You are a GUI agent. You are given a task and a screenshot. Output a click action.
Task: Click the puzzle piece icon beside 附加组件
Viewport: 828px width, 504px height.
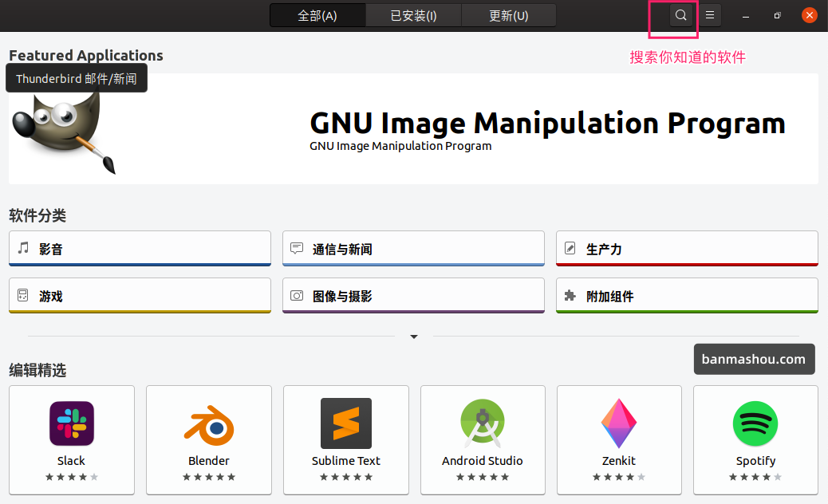click(x=570, y=296)
